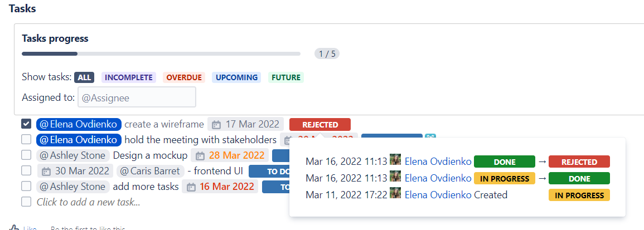This screenshot has width=644, height=230.
Task: Click the teal icon on the stakeholders meeting task
Action: click(430, 138)
